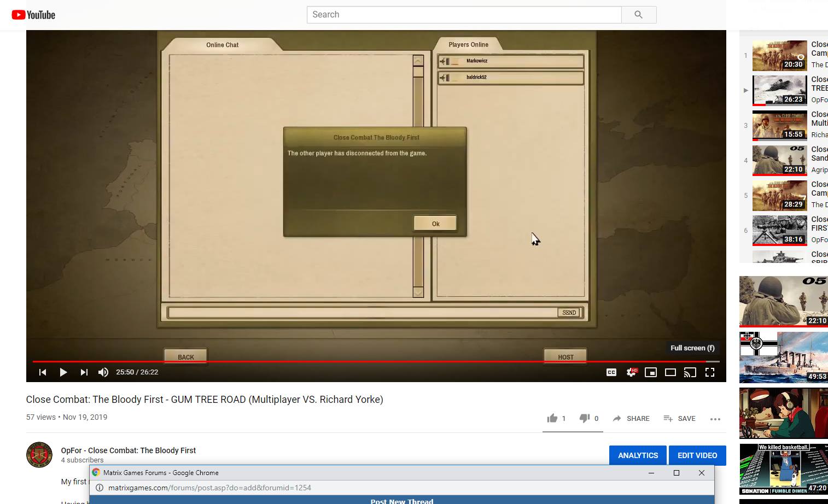
Task: View site information icon in Matrix Games window
Action: click(100, 488)
